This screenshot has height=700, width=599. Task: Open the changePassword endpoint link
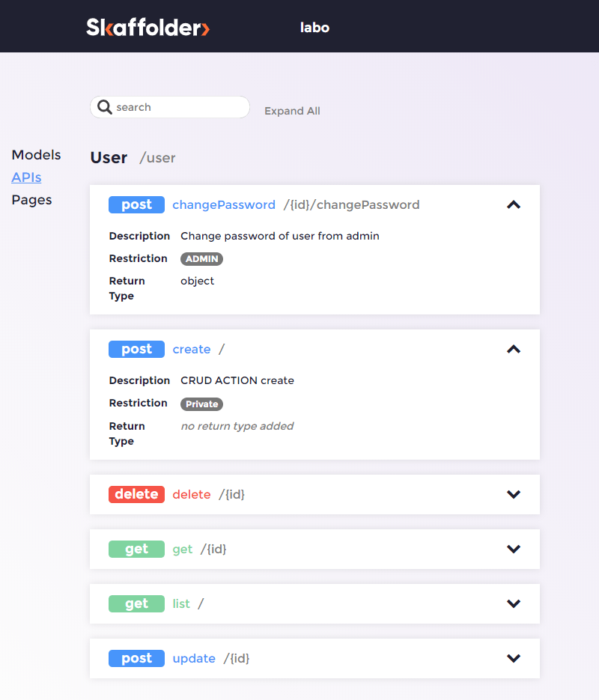click(223, 204)
